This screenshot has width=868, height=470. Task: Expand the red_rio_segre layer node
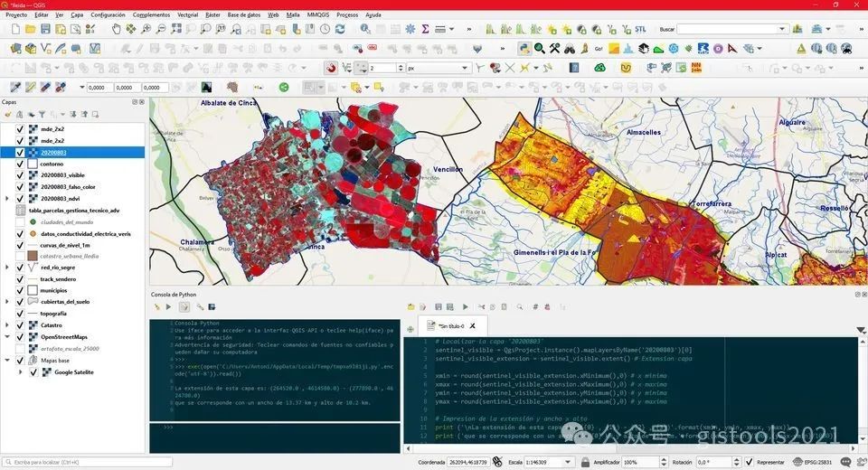coord(7,268)
